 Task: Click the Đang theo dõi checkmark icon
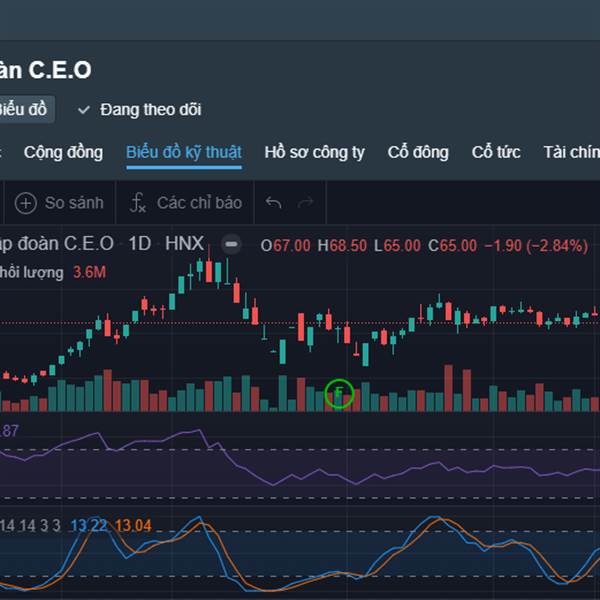[84, 110]
